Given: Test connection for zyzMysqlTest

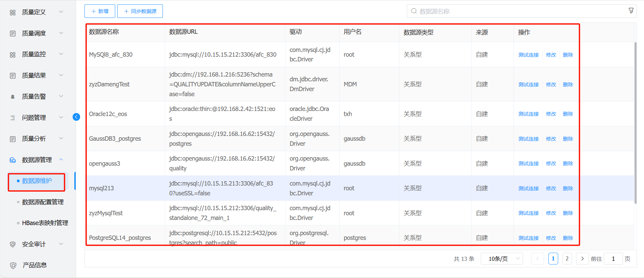Looking at the screenshot, I should [x=528, y=213].
